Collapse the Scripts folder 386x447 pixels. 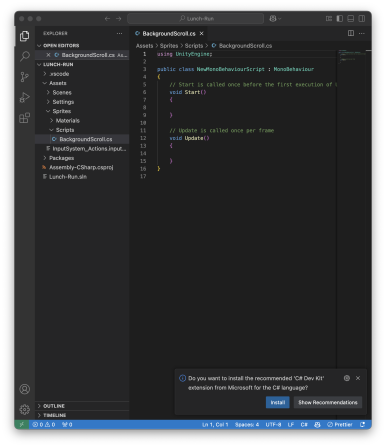[x=82, y=130]
